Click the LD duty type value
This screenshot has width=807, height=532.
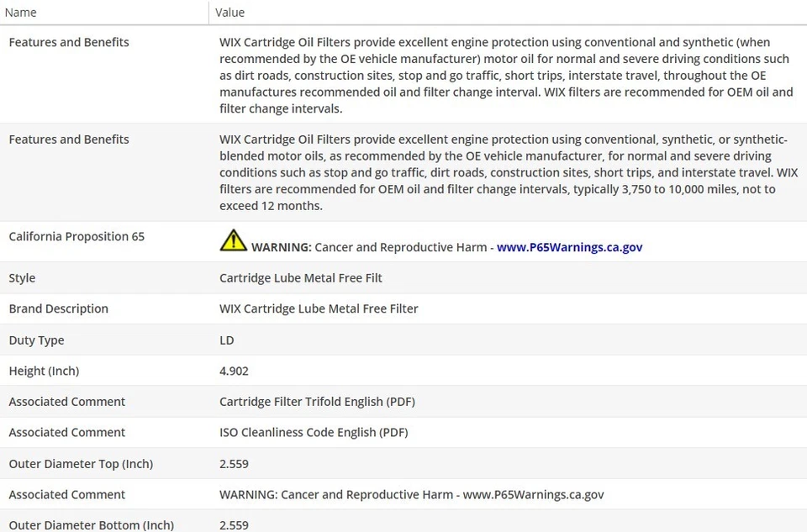(x=227, y=340)
